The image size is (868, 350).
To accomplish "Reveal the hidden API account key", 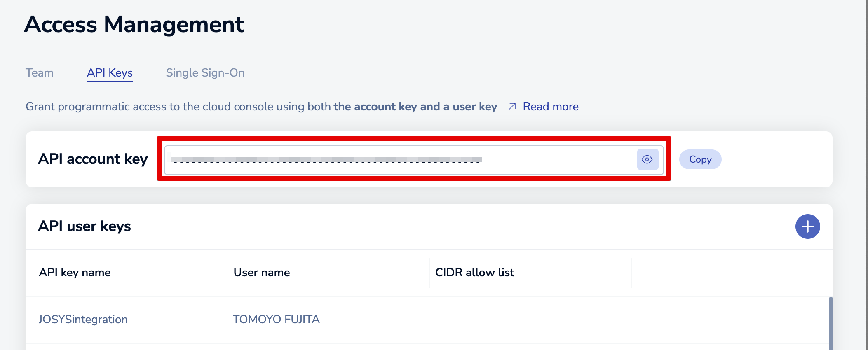I will (647, 159).
